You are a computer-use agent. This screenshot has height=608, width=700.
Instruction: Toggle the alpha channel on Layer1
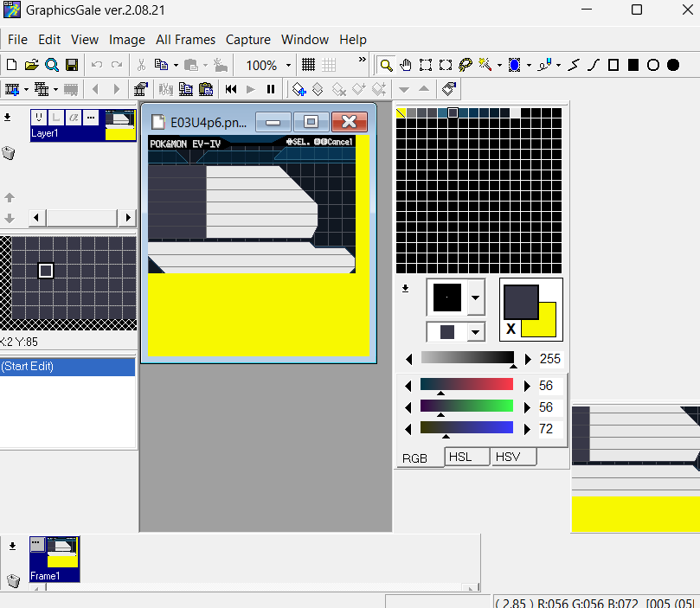point(74,118)
